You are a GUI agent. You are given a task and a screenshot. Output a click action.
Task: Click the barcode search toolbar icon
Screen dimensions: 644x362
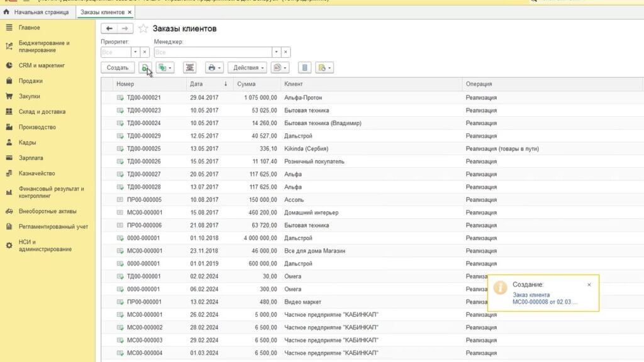[x=190, y=68]
